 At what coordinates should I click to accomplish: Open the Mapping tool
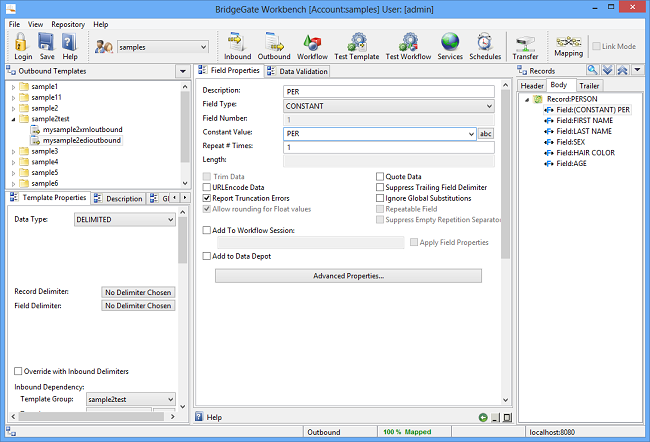coord(568,46)
